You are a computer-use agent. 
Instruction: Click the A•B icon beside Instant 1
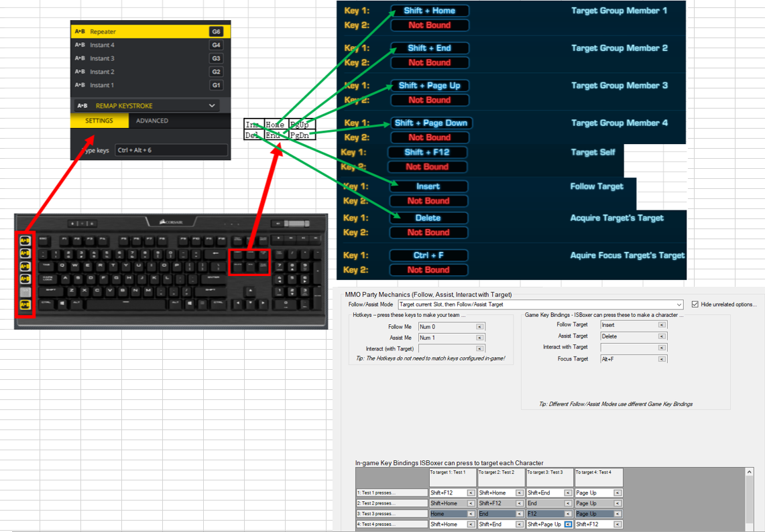point(80,85)
